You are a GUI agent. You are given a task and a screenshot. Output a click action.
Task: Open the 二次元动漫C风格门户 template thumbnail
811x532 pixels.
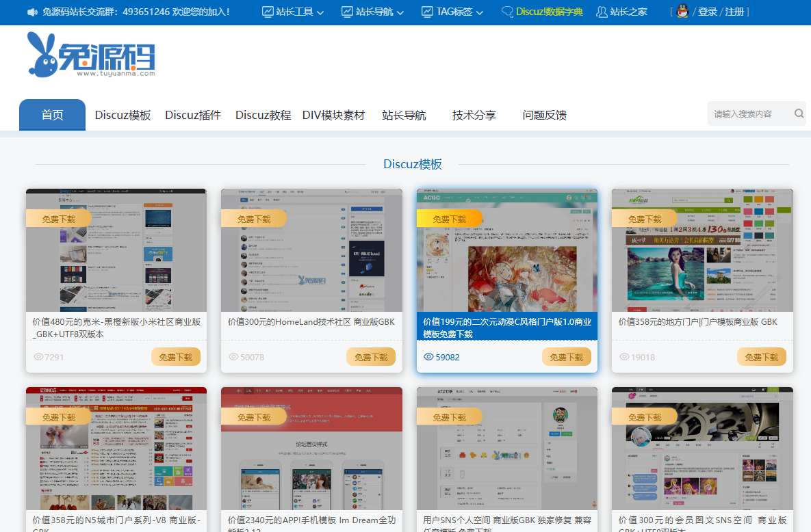tap(507, 250)
